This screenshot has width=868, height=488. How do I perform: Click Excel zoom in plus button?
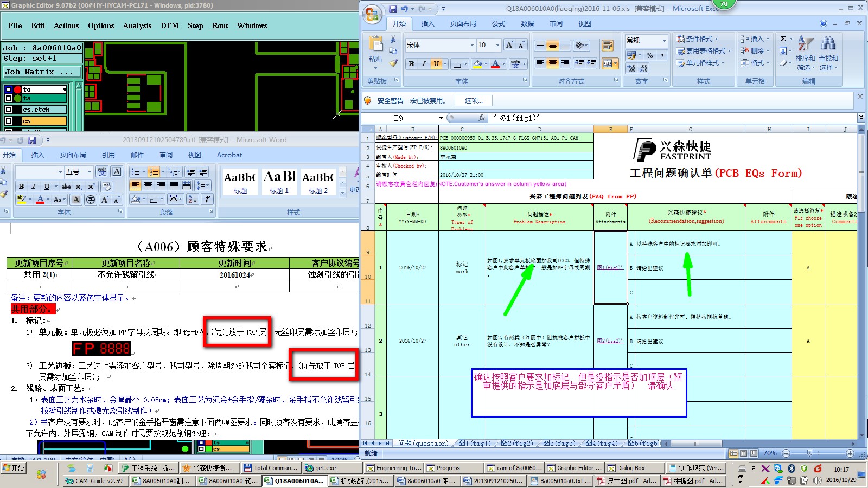(x=850, y=453)
